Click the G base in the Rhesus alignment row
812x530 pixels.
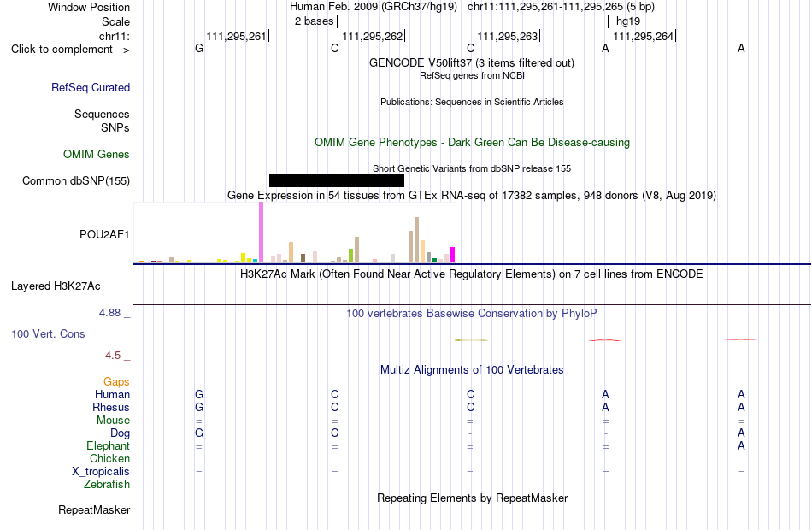(x=199, y=408)
